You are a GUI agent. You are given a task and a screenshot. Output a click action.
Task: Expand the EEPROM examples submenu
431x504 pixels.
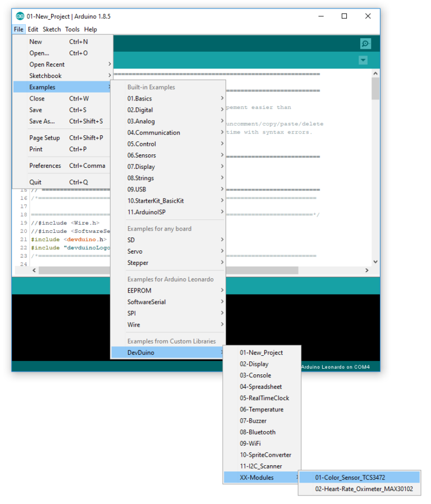point(139,291)
